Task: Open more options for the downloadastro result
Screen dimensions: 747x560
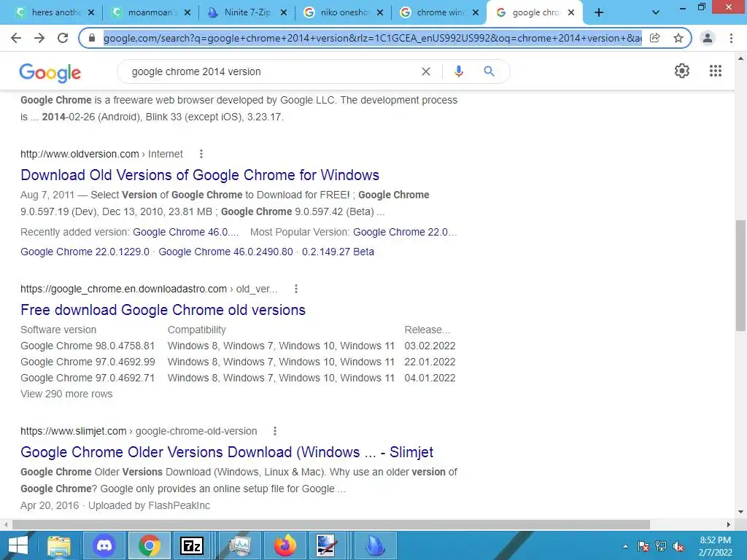Action: click(x=296, y=289)
